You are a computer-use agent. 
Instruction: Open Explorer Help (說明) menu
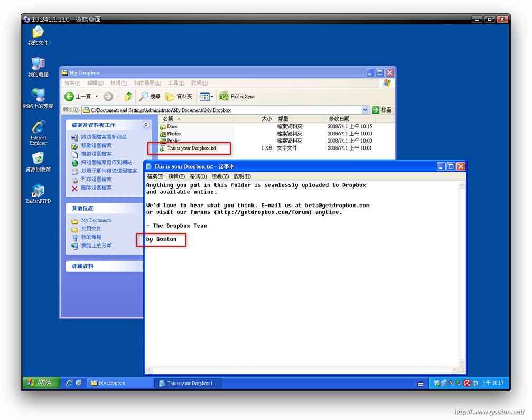click(x=200, y=83)
